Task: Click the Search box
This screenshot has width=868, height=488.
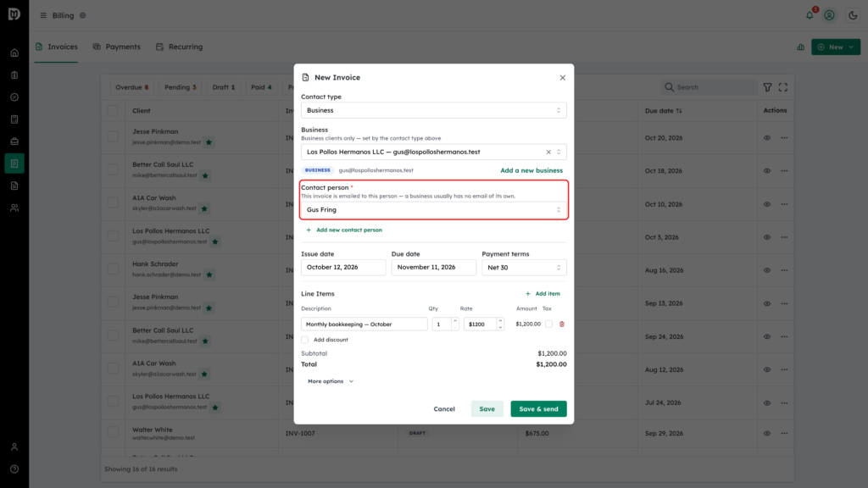Action: (x=709, y=87)
